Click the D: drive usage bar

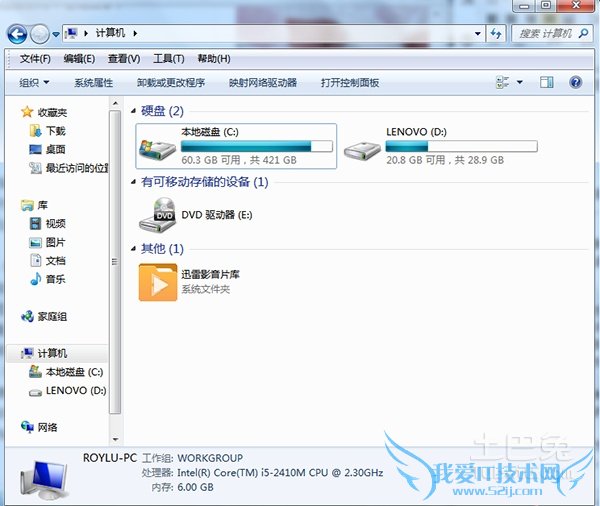[461, 146]
